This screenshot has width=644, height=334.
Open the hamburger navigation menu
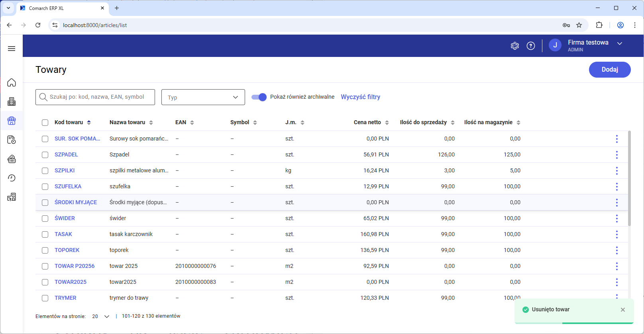(12, 49)
